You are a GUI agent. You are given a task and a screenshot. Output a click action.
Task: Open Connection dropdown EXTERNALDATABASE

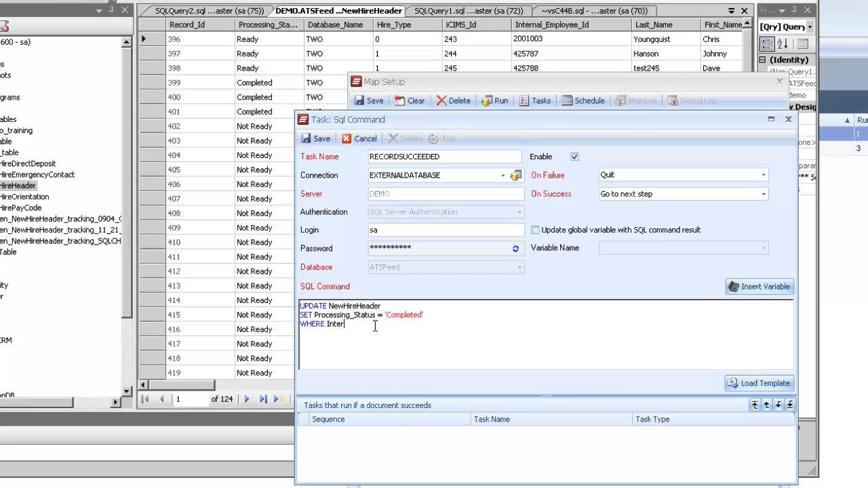(503, 176)
